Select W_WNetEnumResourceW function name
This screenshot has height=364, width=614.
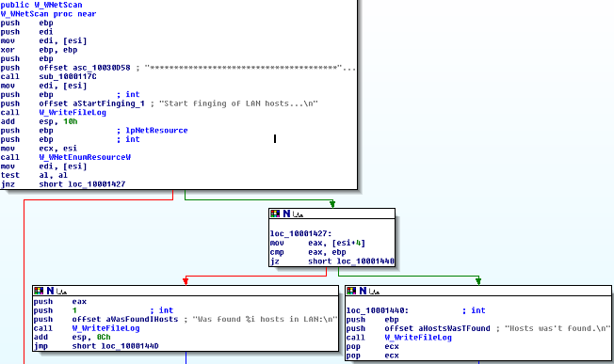(85, 157)
